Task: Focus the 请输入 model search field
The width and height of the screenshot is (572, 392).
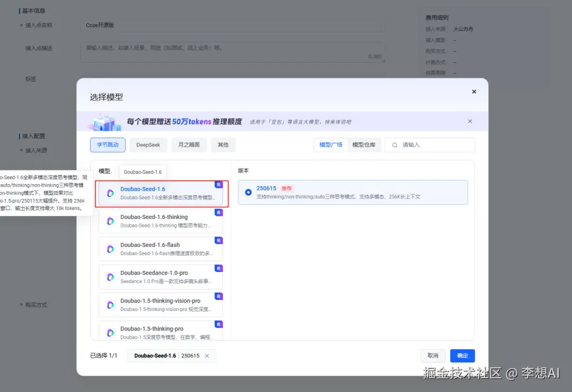Action: [430, 145]
